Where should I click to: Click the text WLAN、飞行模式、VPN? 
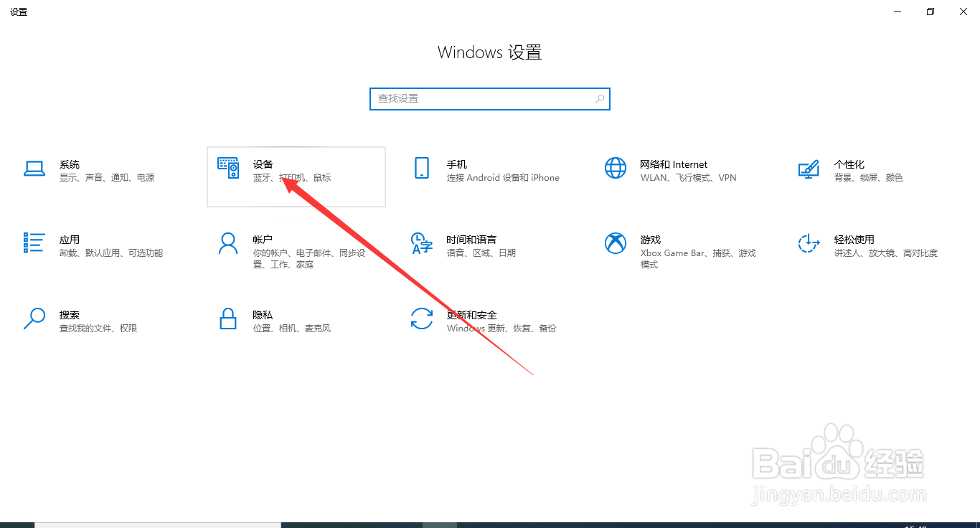coord(689,178)
